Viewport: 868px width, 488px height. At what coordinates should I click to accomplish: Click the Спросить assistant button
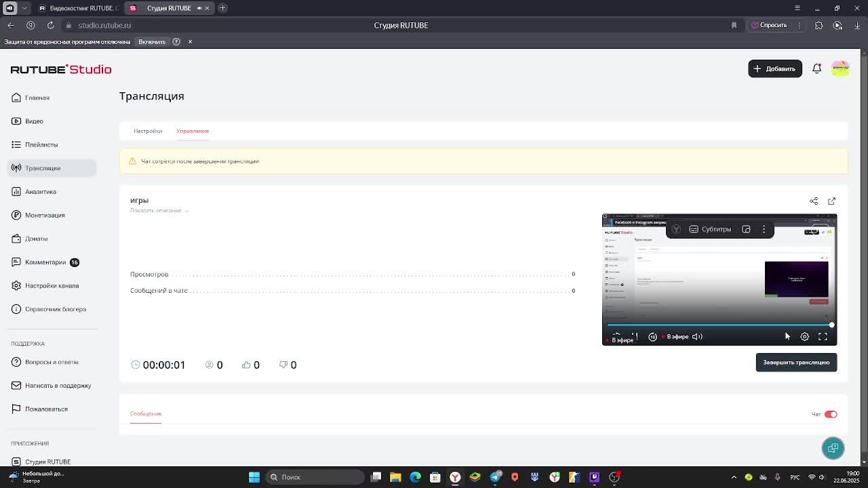pos(768,25)
